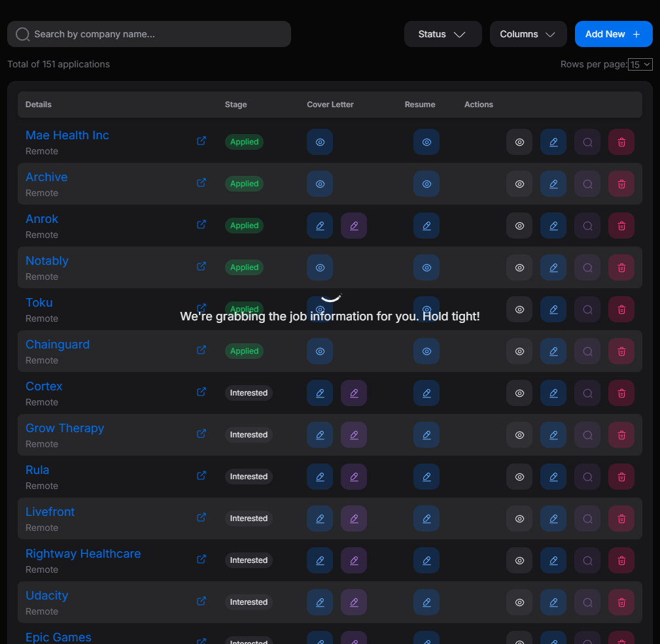The image size is (660, 644).
Task: Open the Udacity company link
Action: tap(46, 595)
